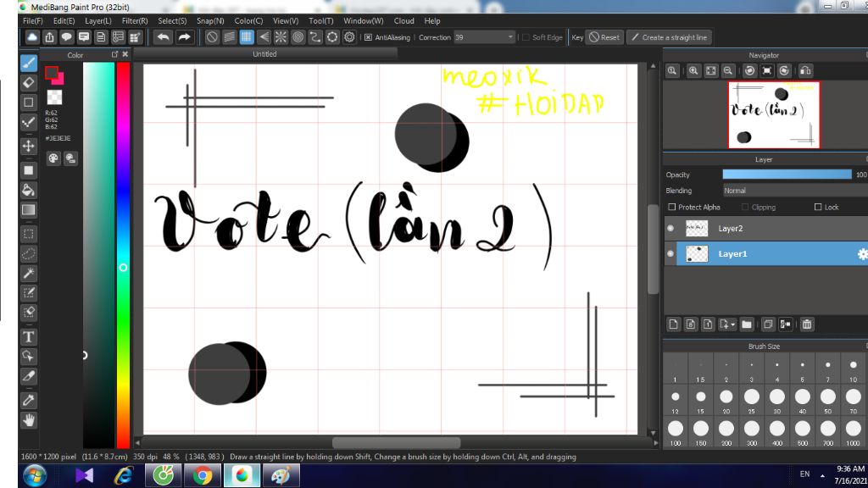The image size is (868, 488).
Task: Enable Clipping checkbox
Action: click(745, 207)
